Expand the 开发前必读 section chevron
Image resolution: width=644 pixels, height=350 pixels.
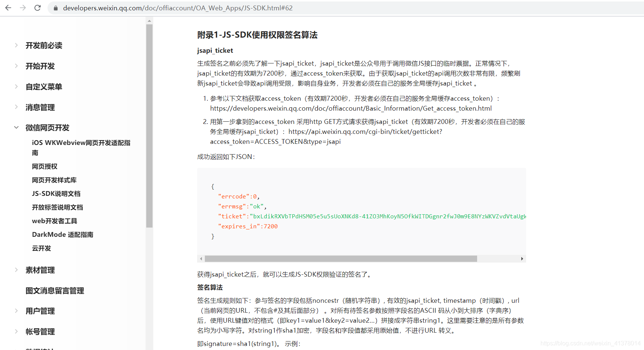(16, 45)
